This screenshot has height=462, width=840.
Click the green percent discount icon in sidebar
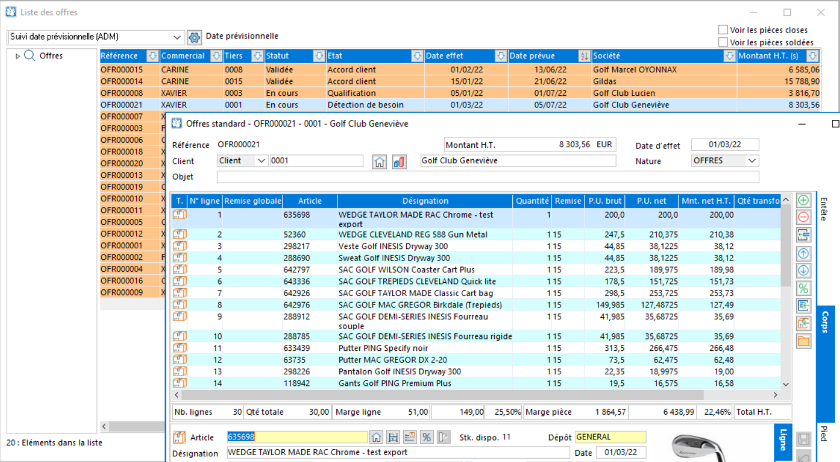tap(803, 288)
